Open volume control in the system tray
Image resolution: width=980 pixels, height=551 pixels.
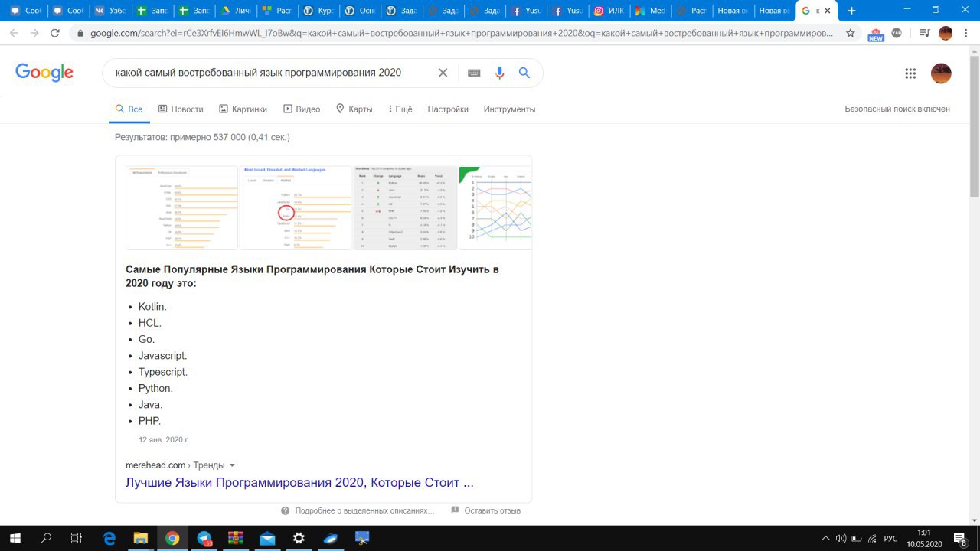tap(841, 538)
